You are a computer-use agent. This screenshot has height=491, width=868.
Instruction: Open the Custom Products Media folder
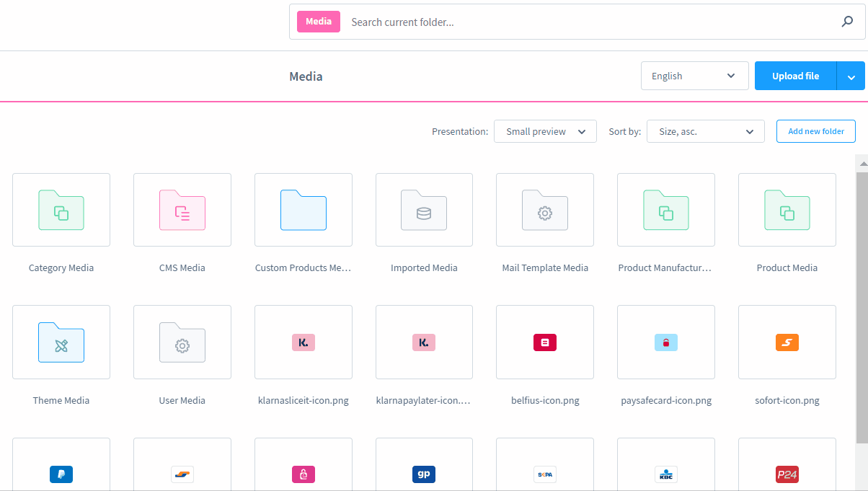point(304,210)
